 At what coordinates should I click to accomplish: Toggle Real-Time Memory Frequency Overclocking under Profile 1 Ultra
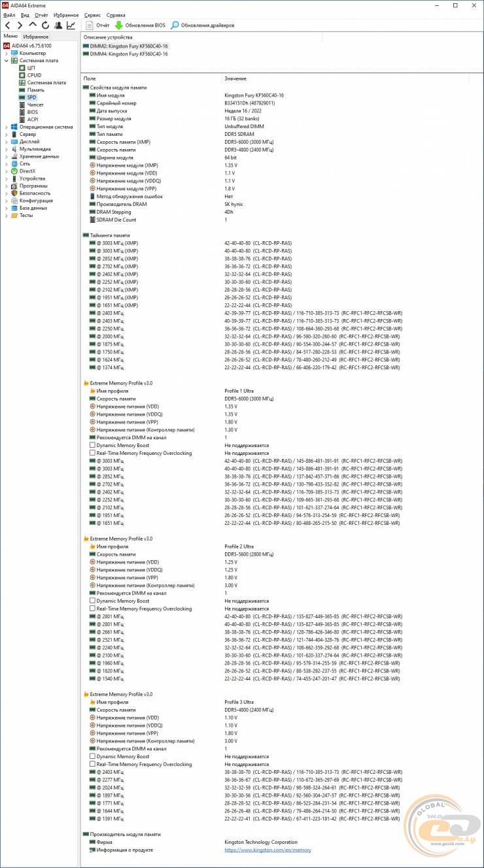[92, 453]
